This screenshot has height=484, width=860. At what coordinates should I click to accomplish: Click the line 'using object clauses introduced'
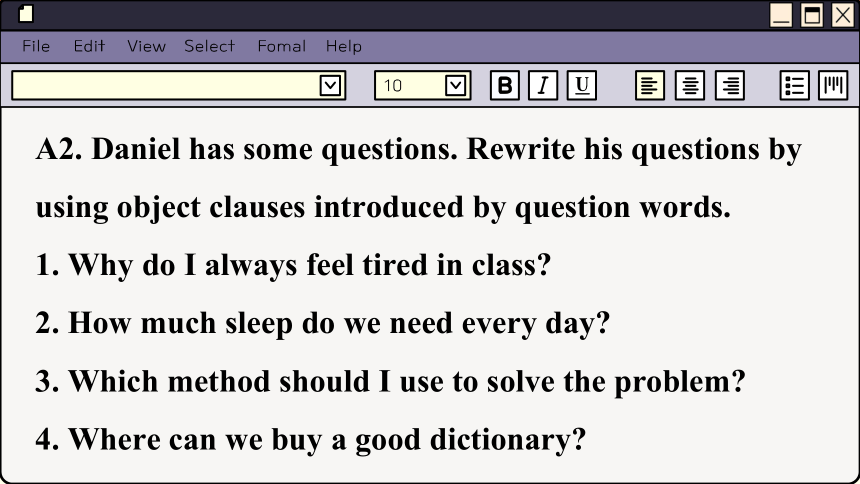coord(383,208)
